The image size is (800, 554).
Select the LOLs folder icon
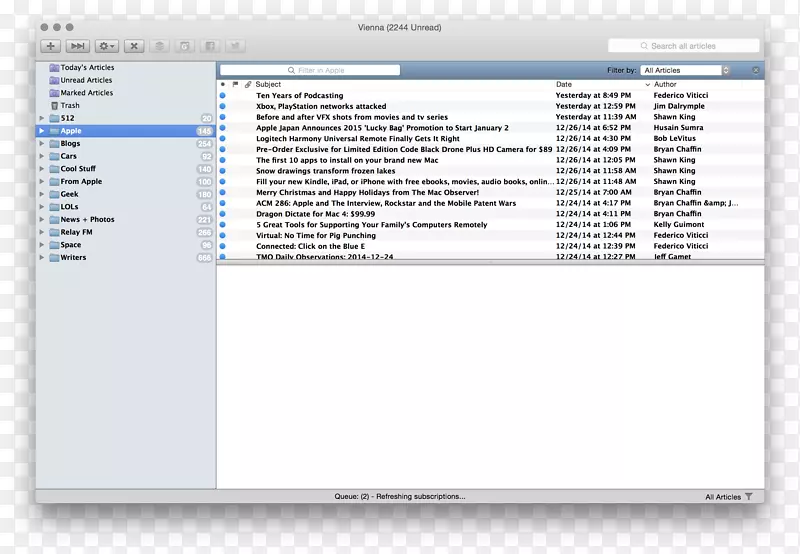point(54,207)
